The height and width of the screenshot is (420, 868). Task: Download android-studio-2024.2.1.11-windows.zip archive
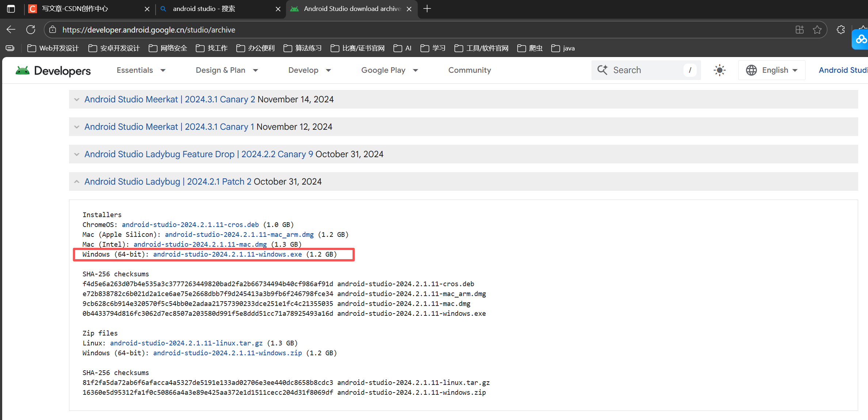coord(228,353)
